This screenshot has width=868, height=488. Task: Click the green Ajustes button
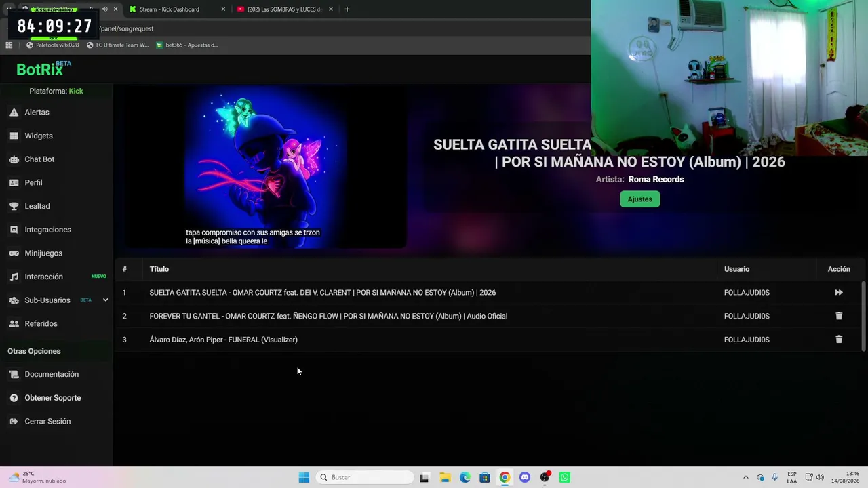pyautogui.click(x=639, y=199)
